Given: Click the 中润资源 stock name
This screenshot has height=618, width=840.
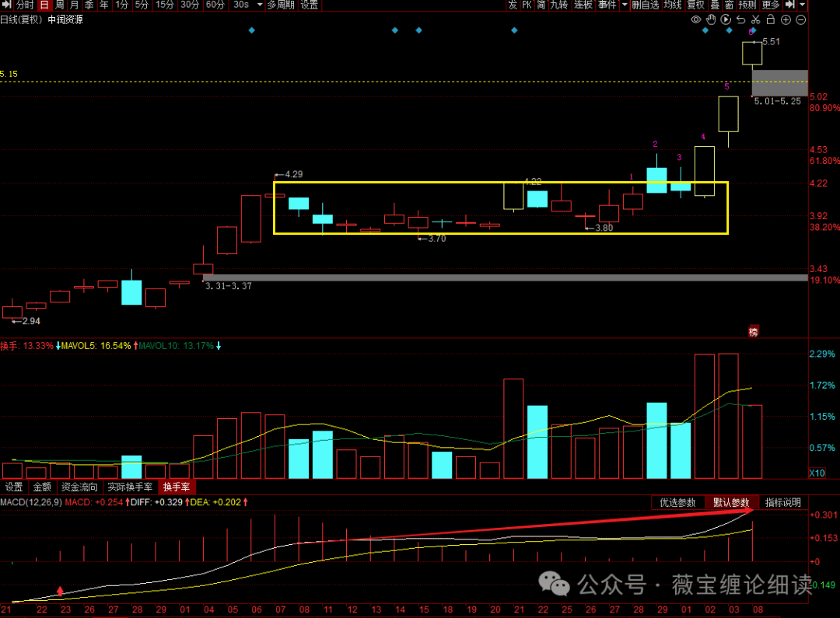Looking at the screenshot, I should click(65, 19).
